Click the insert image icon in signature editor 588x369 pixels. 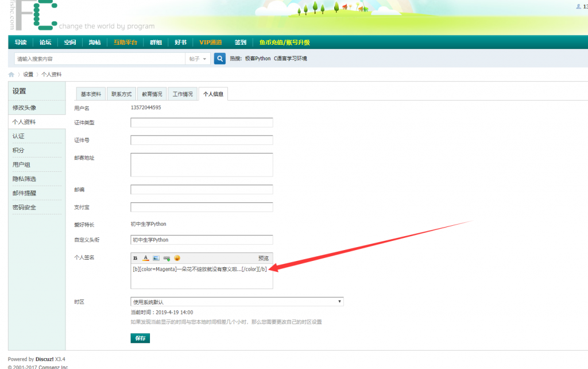point(156,258)
